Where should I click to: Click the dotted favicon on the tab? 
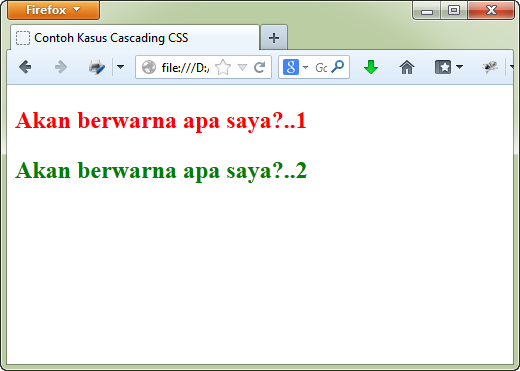(23, 38)
